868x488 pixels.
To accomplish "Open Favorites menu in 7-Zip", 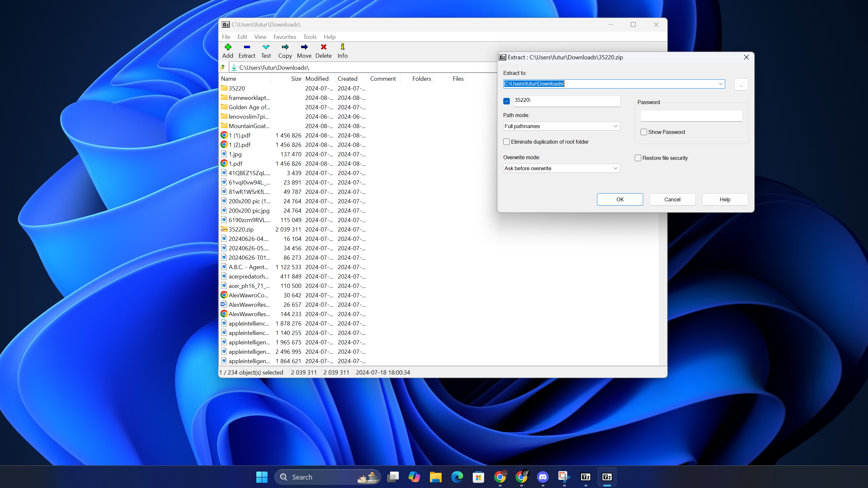I will point(284,36).
